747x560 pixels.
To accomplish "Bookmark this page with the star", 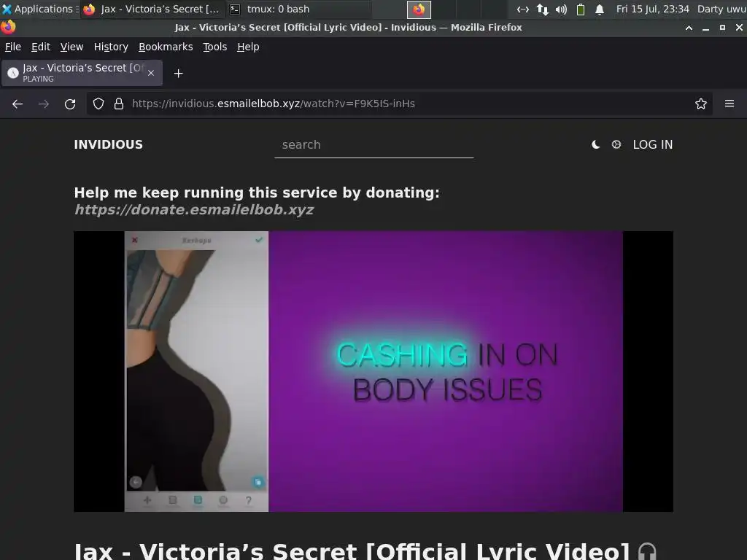I will click(x=701, y=104).
